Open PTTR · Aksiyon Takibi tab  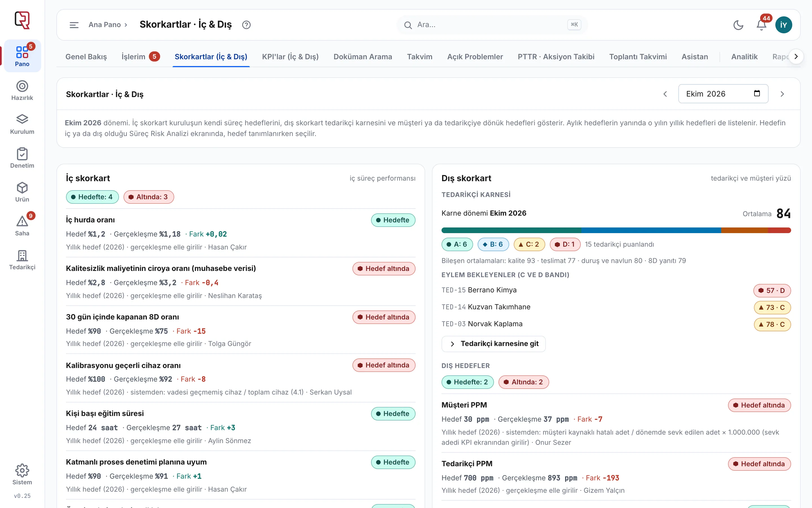click(x=556, y=57)
